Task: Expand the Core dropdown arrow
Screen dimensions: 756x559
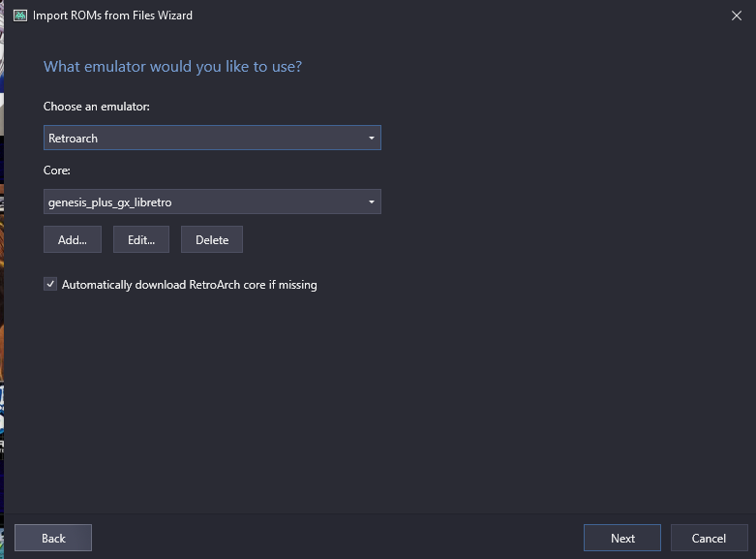Action: [x=372, y=202]
